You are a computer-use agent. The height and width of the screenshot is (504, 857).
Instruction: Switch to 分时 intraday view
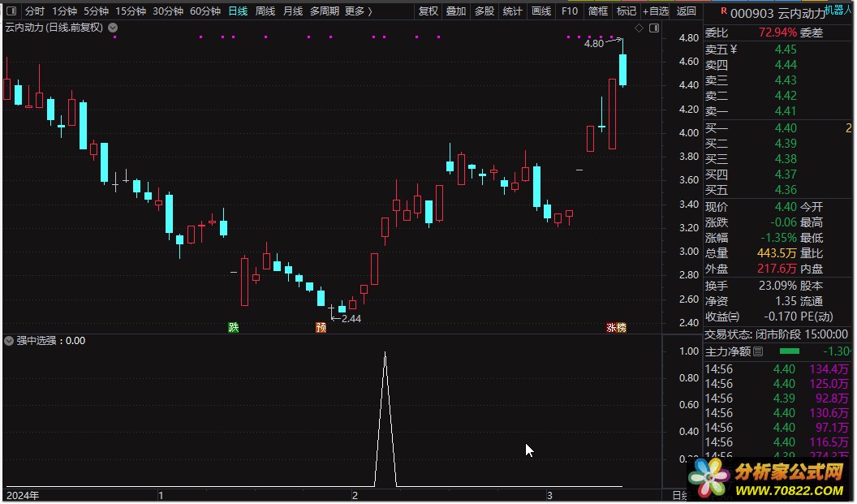click(34, 11)
